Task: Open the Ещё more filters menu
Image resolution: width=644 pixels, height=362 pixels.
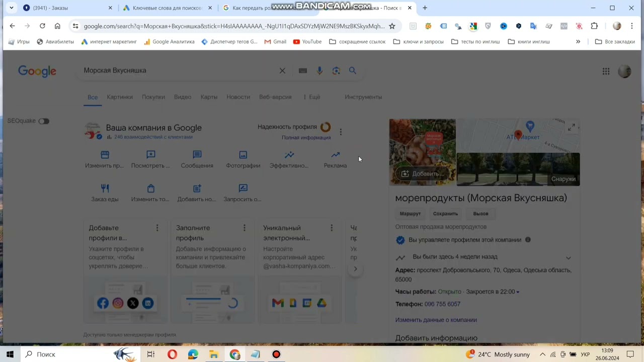Action: pos(311,97)
